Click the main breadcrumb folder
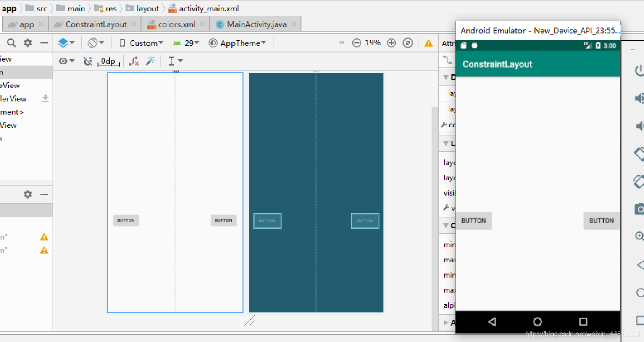 (x=71, y=8)
